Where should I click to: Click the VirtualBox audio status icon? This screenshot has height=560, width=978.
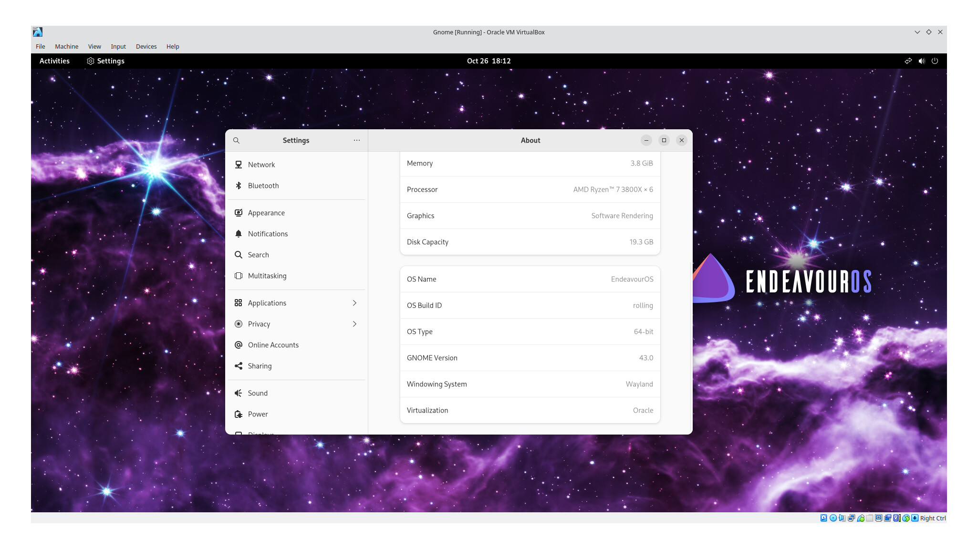click(842, 518)
